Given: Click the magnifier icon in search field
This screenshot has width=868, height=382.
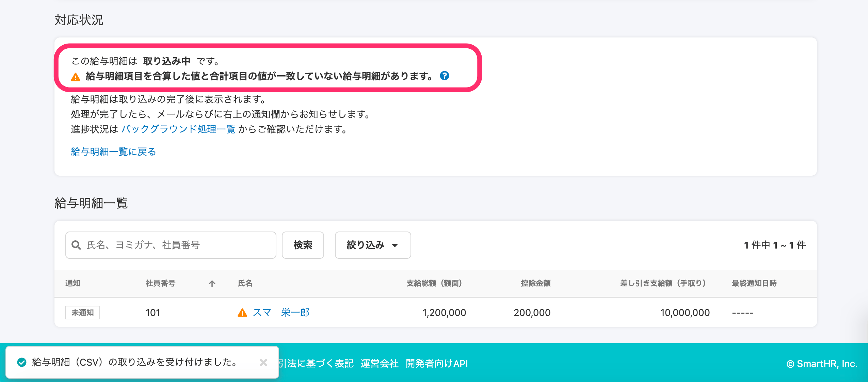Looking at the screenshot, I should 76,245.
